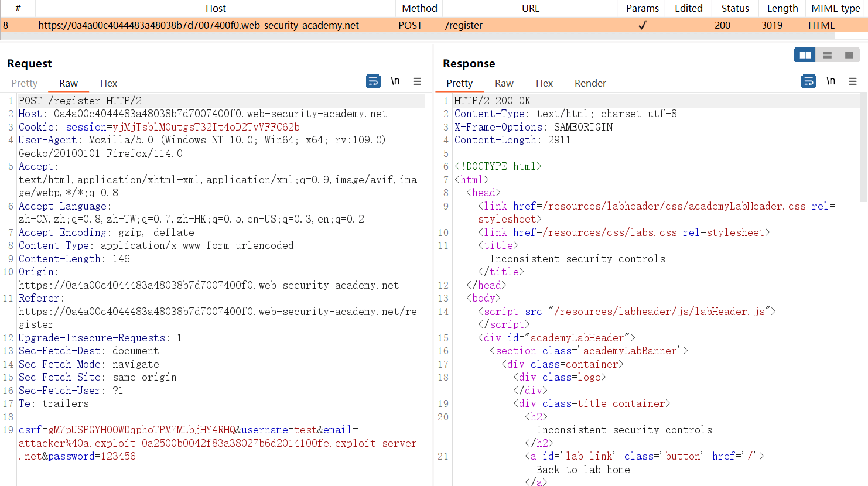
Task: Sort history by Length column
Action: 782,8
